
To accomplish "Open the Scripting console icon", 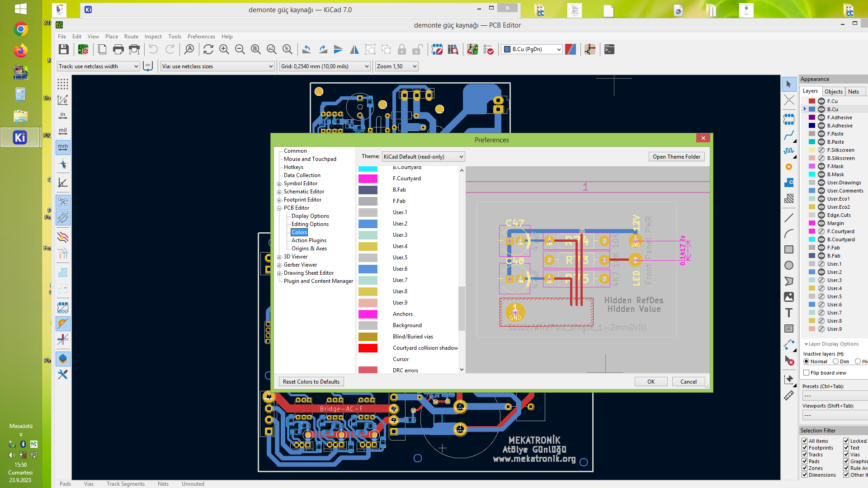I will (609, 49).
